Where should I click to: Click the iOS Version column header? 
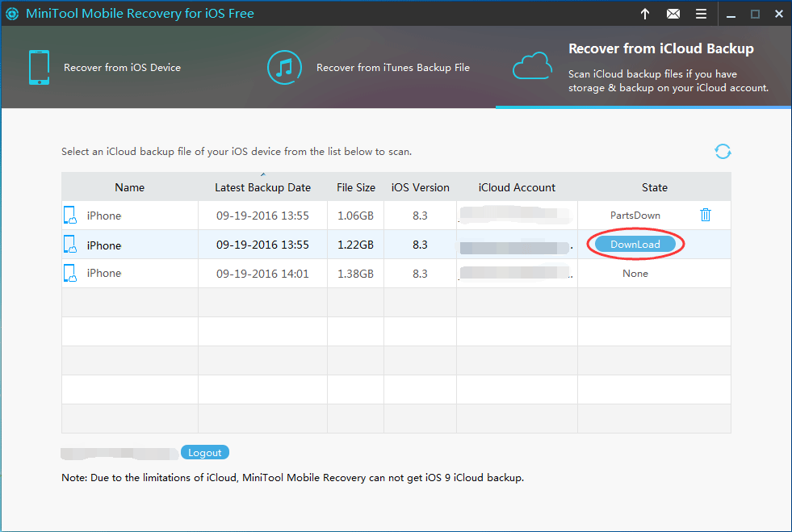point(420,187)
